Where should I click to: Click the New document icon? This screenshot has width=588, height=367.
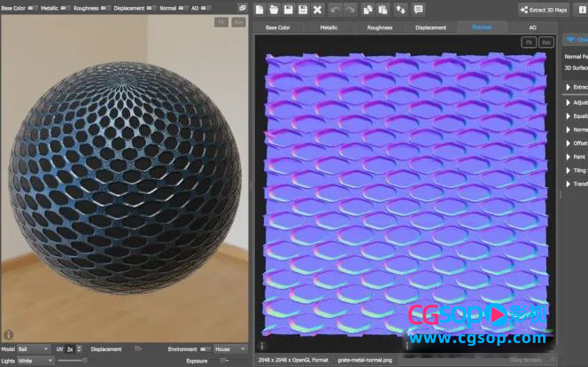260,9
